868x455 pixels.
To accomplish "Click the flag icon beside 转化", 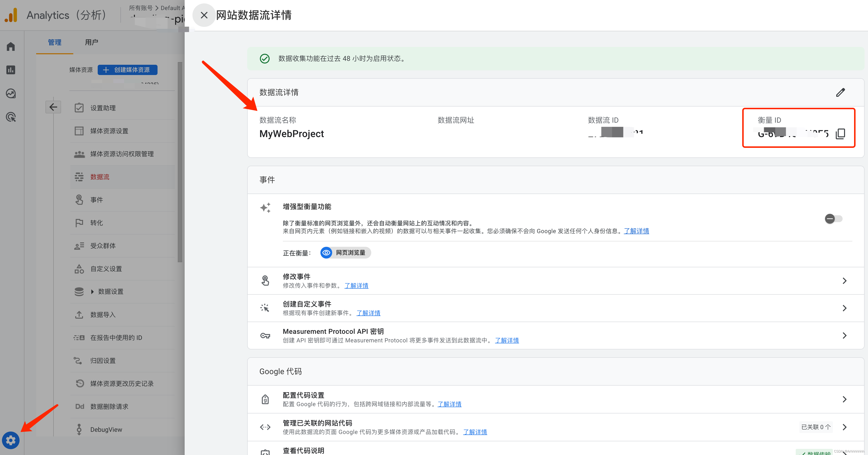I will tap(79, 223).
